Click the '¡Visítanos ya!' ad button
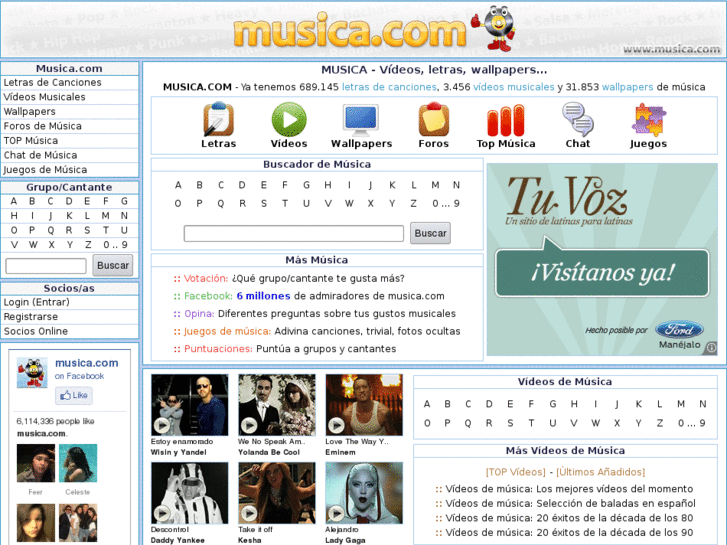The height and width of the screenshot is (545, 727). pos(602,273)
